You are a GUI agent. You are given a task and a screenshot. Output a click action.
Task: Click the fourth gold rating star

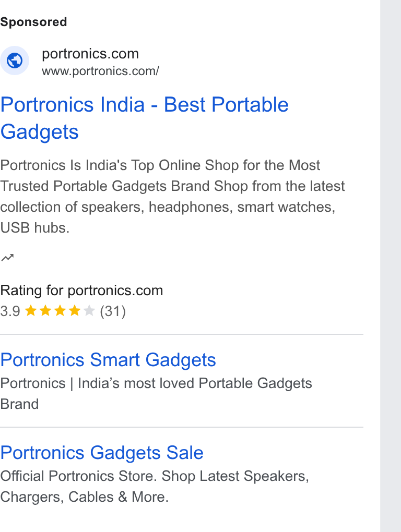pyautogui.click(x=74, y=310)
